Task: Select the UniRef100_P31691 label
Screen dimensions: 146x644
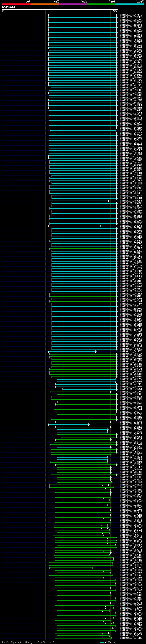Action: (131, 60)
